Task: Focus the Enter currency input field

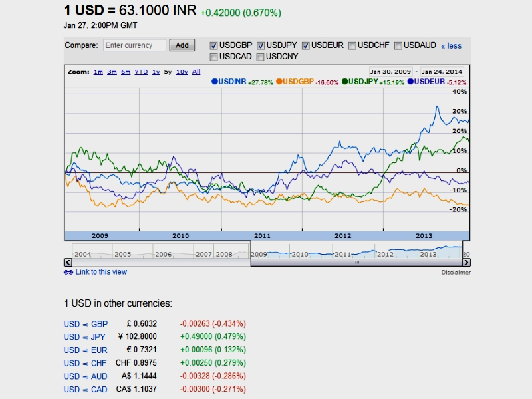Action: [134, 45]
